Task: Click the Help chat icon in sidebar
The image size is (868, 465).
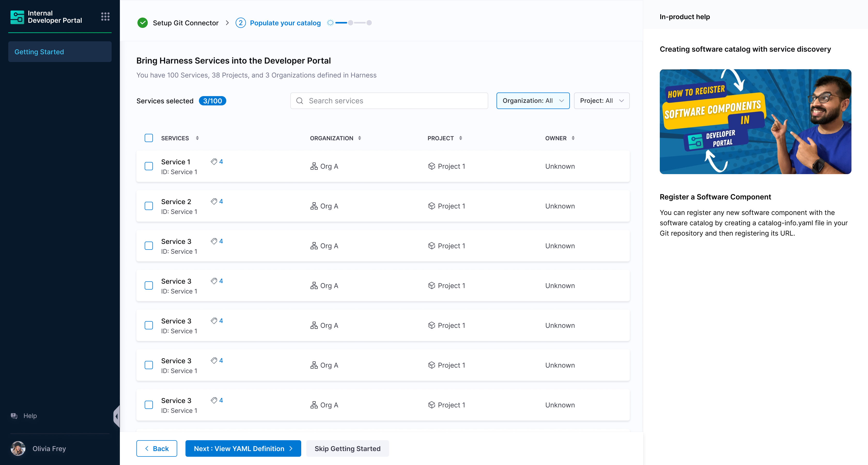Action: [14, 415]
